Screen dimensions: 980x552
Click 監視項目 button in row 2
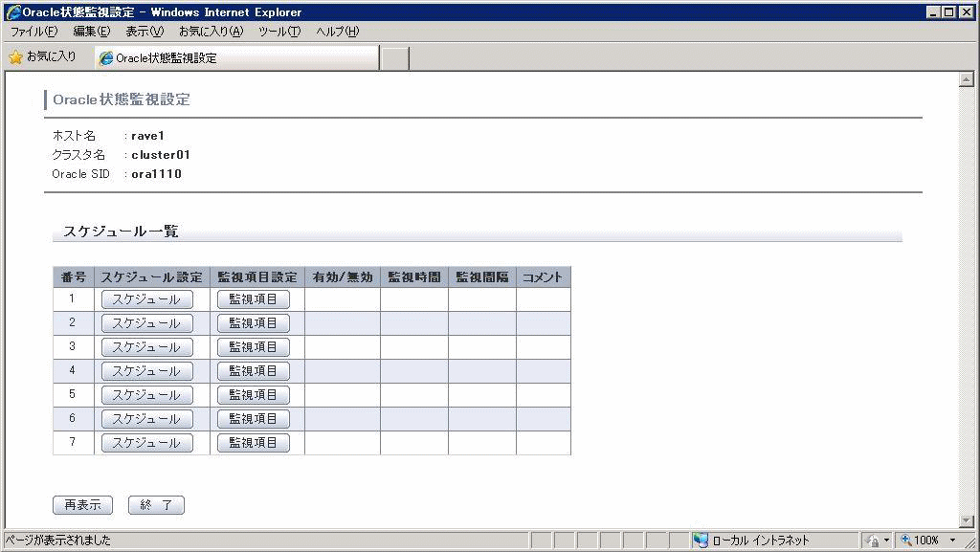pos(253,323)
